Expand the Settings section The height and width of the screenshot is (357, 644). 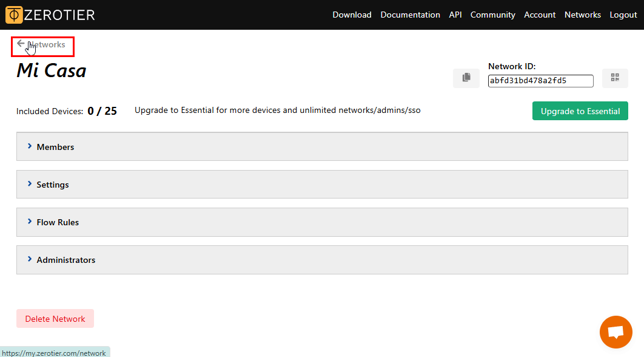[x=53, y=185]
